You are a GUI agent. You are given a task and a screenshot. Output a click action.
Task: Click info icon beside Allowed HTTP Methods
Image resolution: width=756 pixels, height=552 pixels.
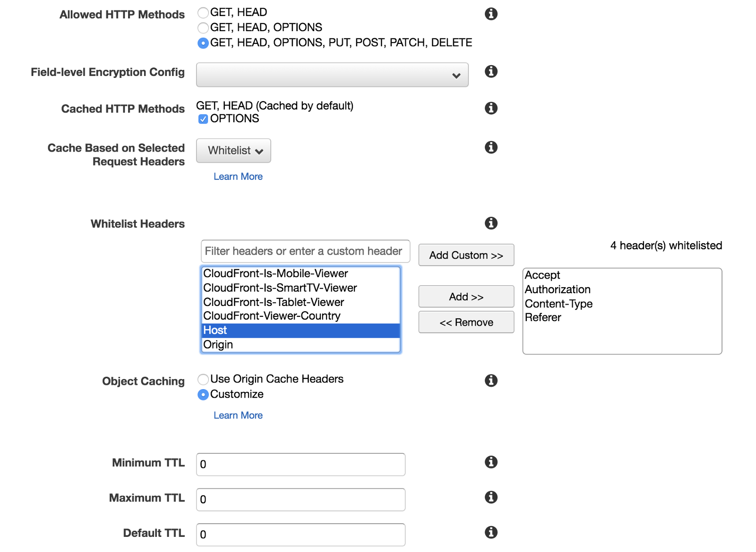point(491,14)
